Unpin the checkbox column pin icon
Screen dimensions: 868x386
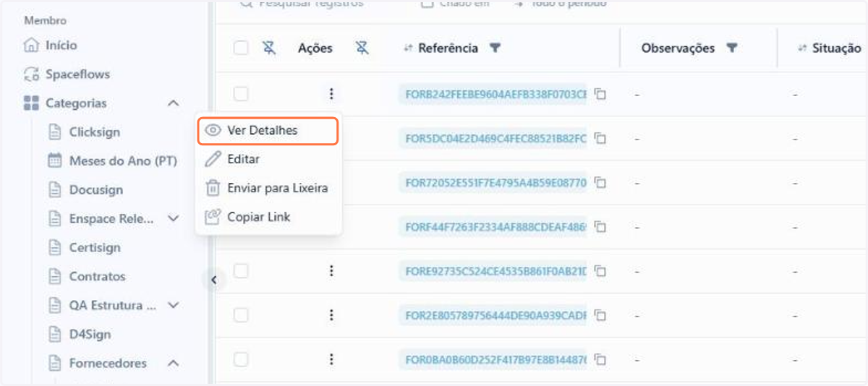[269, 48]
